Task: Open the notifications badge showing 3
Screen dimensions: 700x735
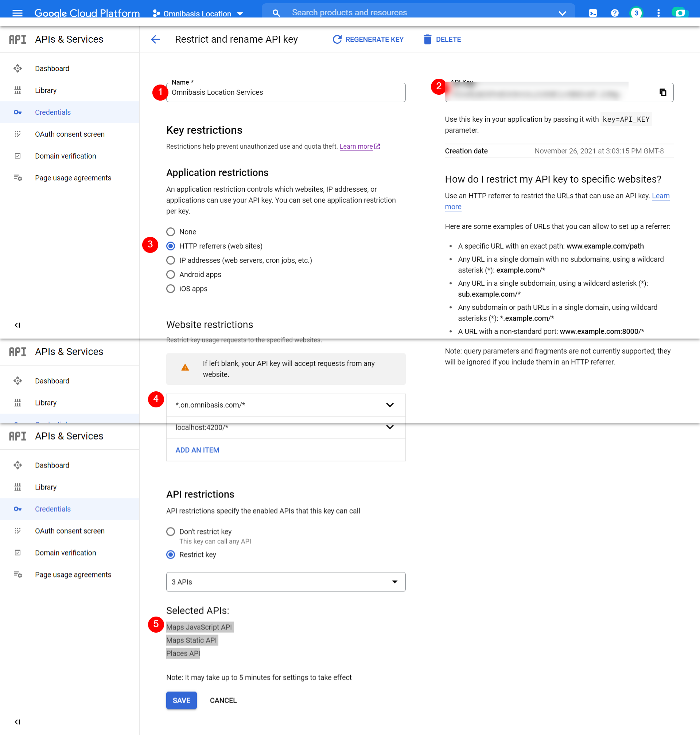Action: (636, 13)
